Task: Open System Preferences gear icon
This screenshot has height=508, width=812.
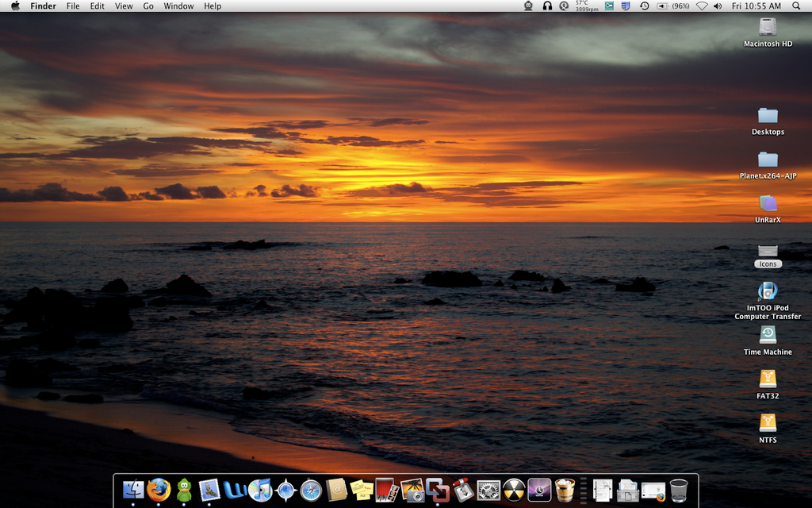Action: (488, 490)
